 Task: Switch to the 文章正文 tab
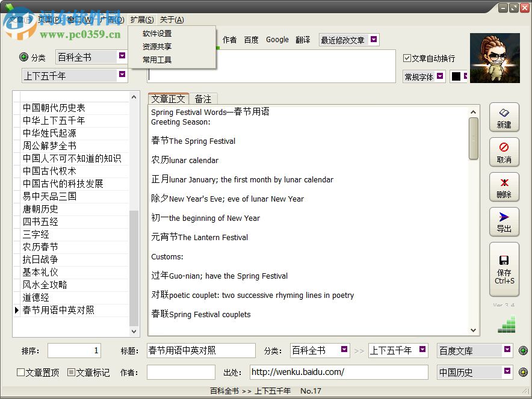tap(169, 99)
